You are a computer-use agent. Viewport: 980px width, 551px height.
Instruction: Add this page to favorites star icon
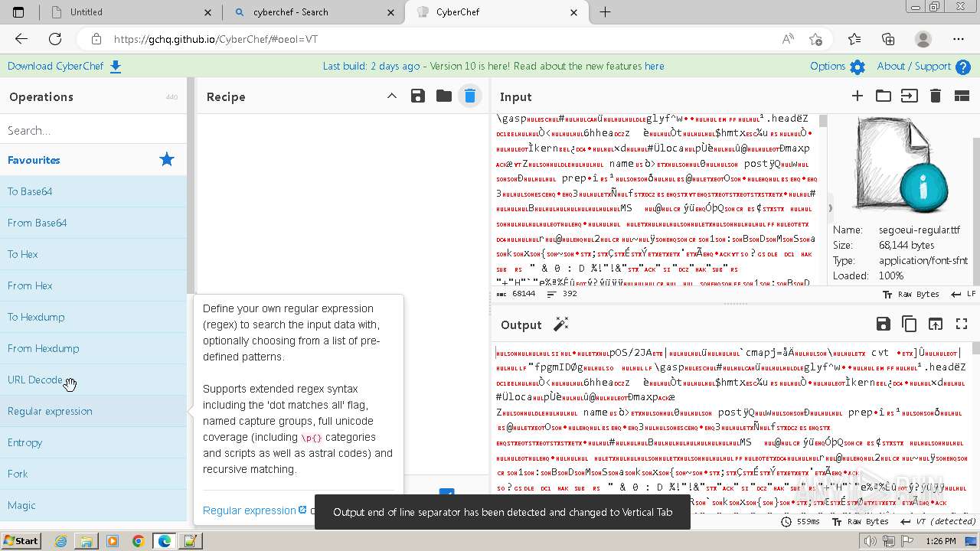pos(815,39)
